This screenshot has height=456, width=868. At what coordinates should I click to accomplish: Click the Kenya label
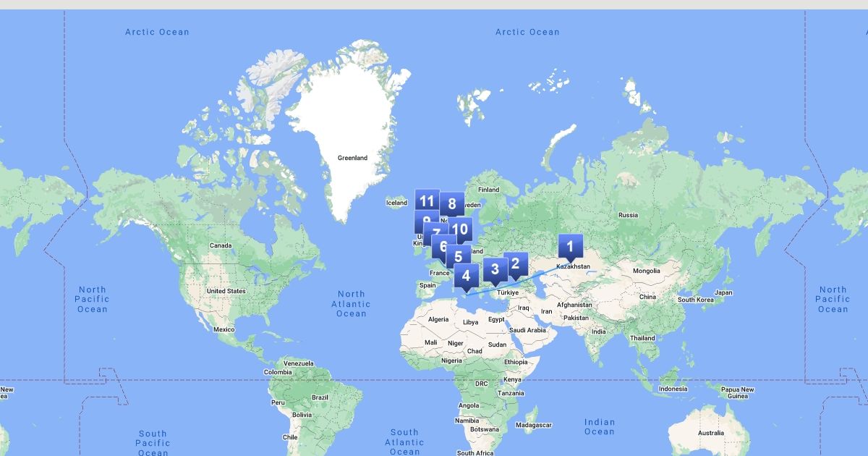[x=512, y=380]
